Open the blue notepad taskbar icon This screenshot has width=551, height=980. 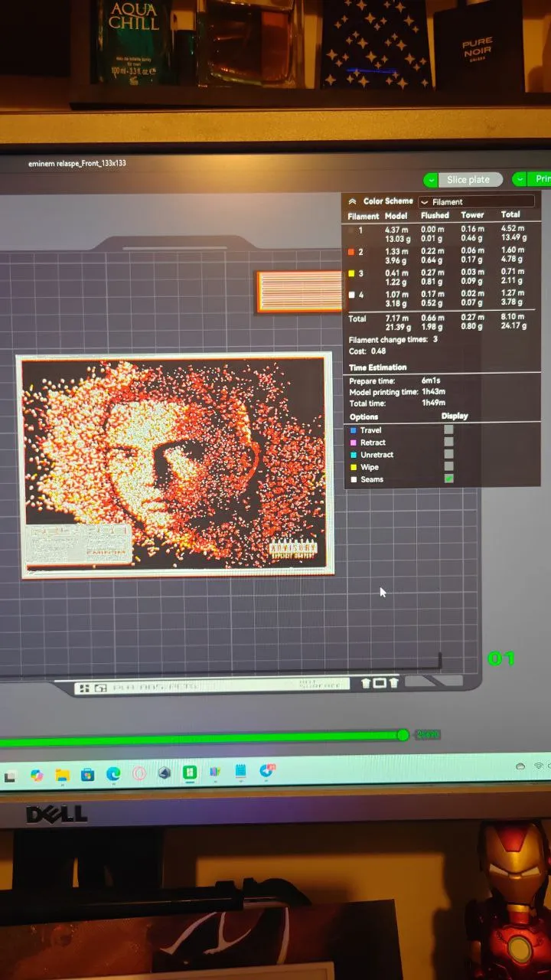click(x=240, y=771)
